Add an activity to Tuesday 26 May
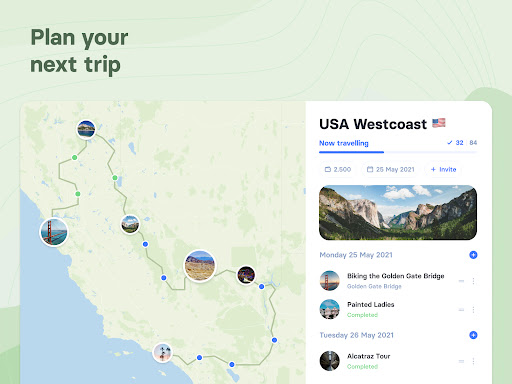The width and height of the screenshot is (512, 384). [x=473, y=335]
